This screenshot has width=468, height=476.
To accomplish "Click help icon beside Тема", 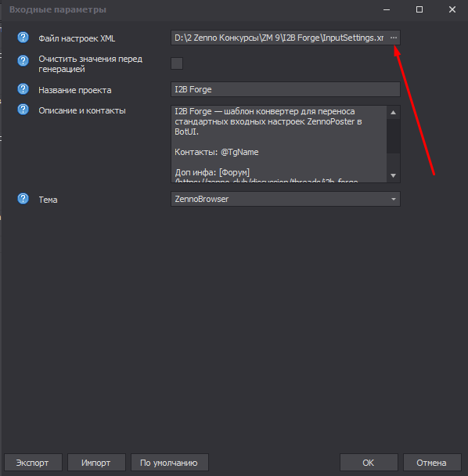I will pos(23,199).
